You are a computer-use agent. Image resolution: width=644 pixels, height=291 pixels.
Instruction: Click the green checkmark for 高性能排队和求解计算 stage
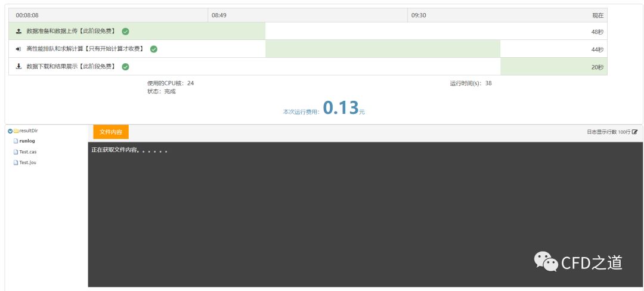[154, 49]
